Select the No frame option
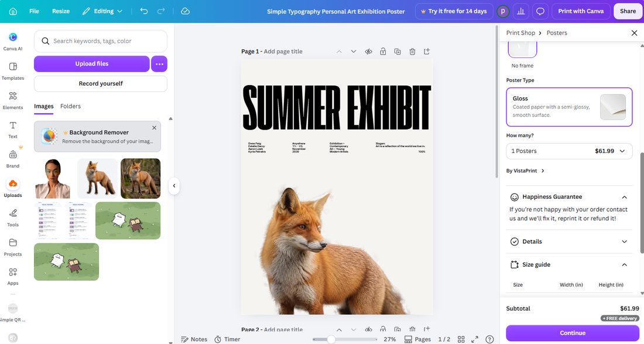The image size is (644, 344). pyautogui.click(x=522, y=55)
